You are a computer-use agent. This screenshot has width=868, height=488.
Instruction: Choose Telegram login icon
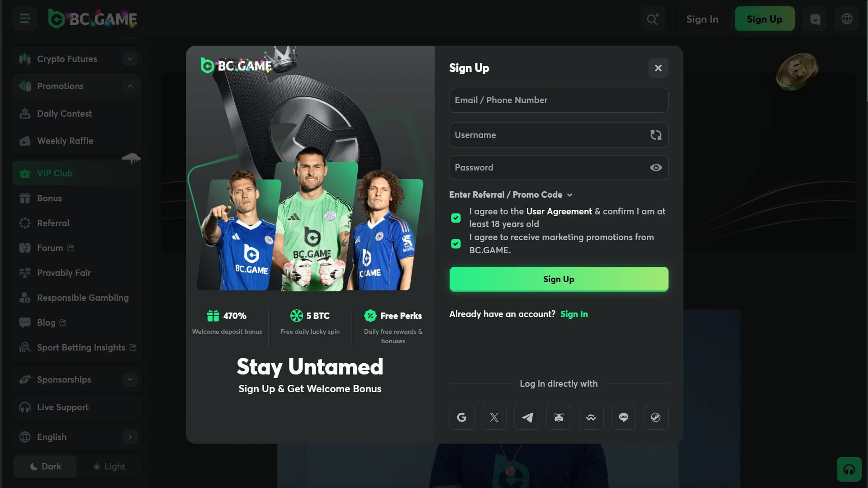[526, 417]
